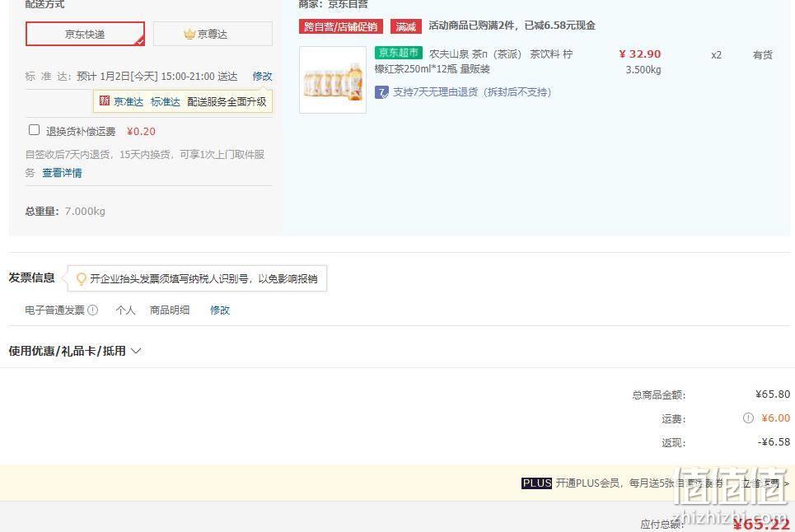This screenshot has height=532, width=795.
Task: Click the quantity x2 text
Action: click(x=716, y=54)
